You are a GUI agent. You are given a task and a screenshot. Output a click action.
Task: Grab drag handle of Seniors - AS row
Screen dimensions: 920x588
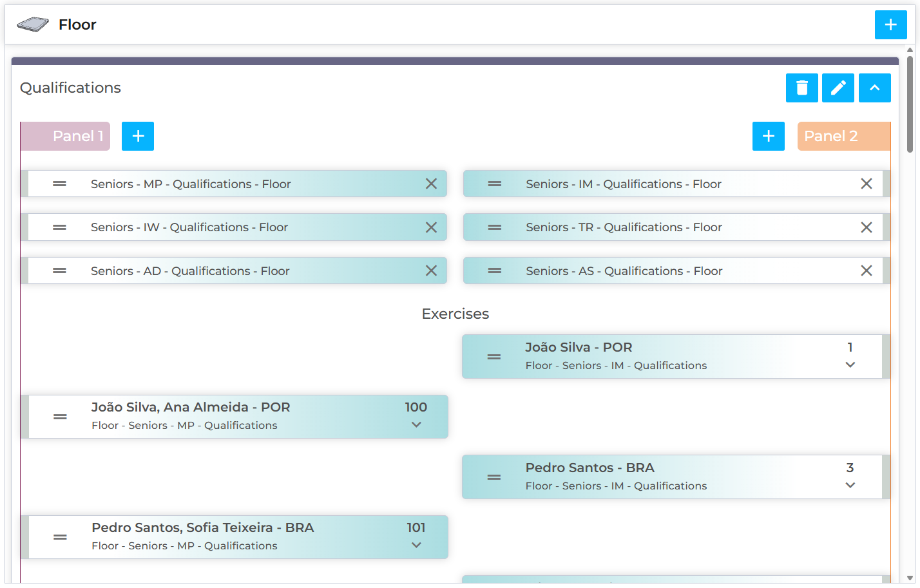click(495, 271)
